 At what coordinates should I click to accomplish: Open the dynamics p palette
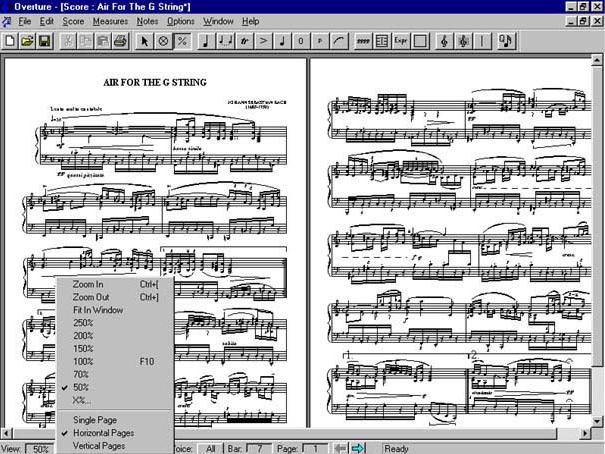click(320, 41)
